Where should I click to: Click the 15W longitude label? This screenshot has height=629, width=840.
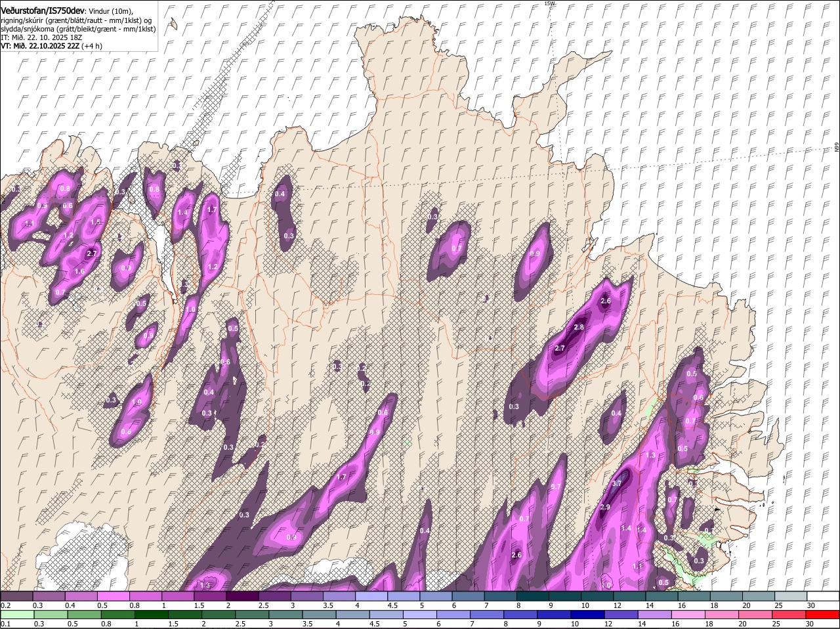549,3
